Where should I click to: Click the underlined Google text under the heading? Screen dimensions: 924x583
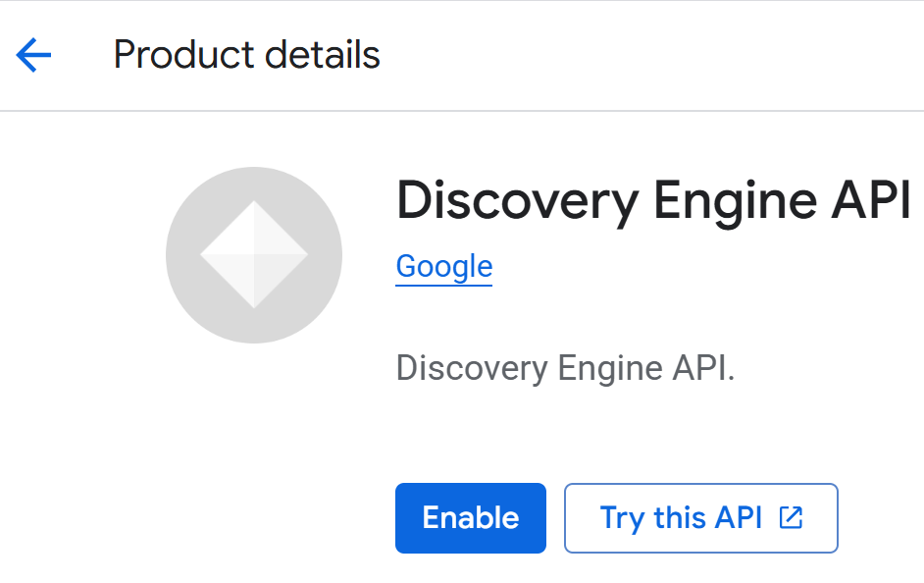click(443, 267)
